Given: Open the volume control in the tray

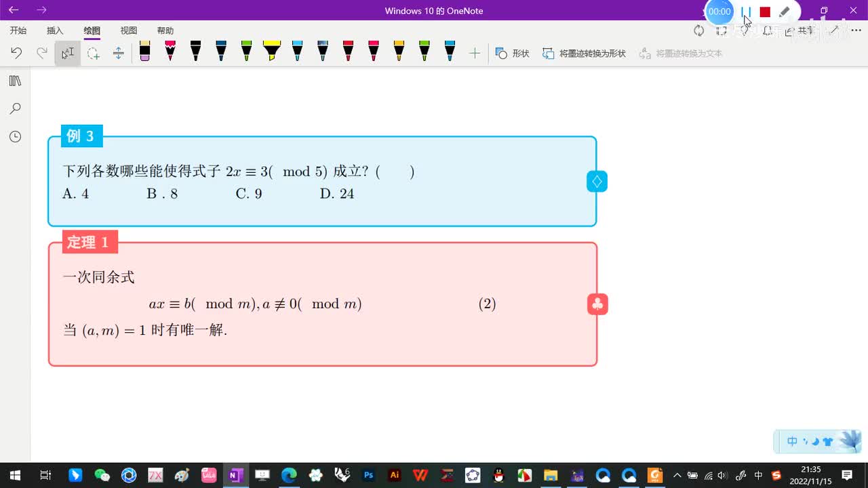Looking at the screenshot, I should click(723, 475).
